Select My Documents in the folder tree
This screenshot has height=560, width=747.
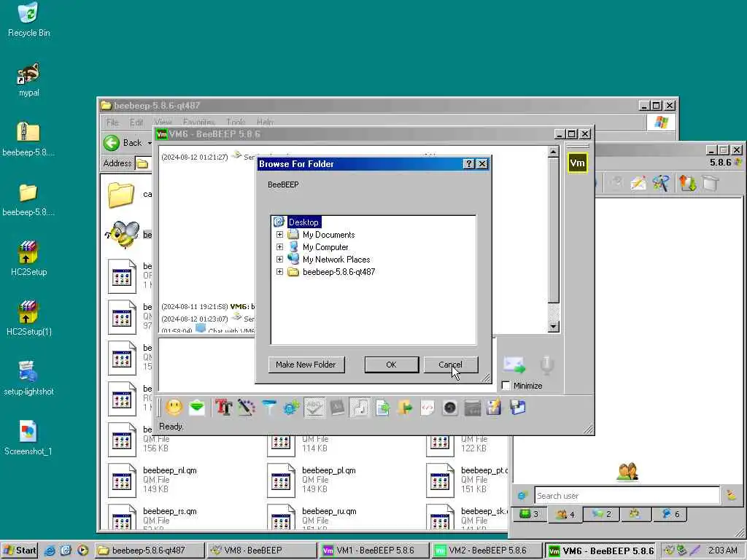point(329,235)
